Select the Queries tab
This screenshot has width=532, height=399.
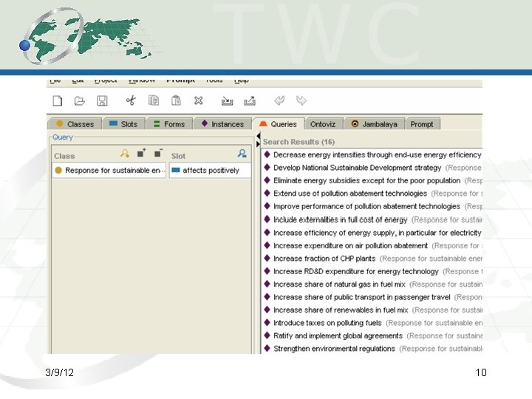279,124
